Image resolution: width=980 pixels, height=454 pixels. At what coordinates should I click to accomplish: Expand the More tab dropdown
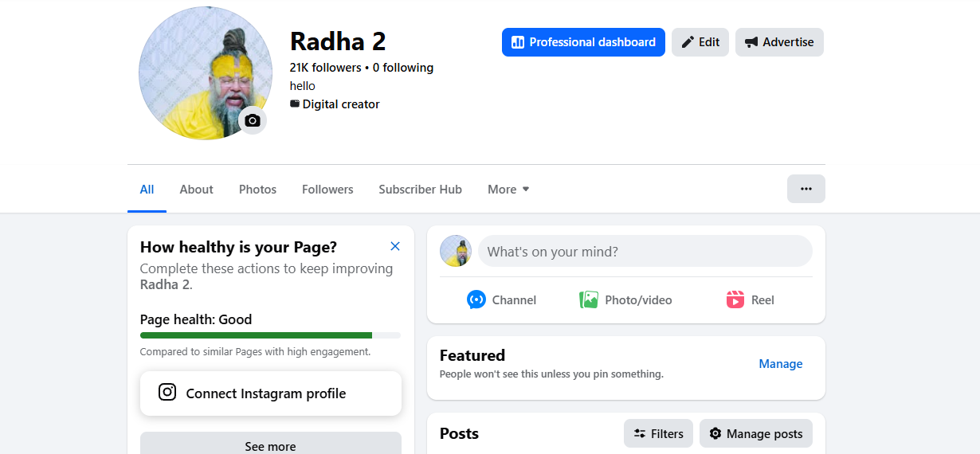[508, 190]
